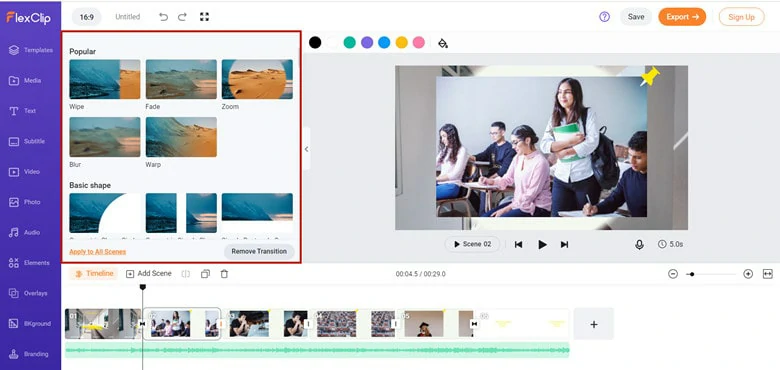The image size is (780, 370).
Task: Select the yellow color swatch
Action: pos(401,43)
